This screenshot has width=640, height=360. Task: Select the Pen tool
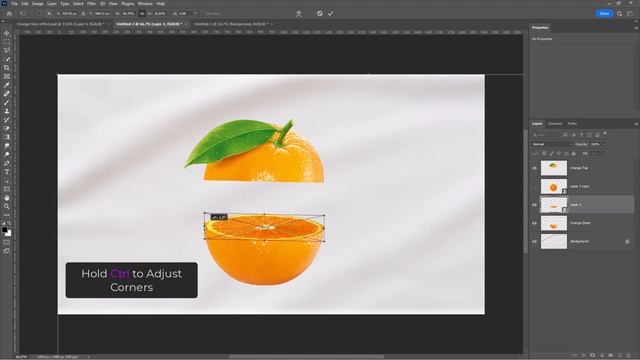tap(7, 163)
